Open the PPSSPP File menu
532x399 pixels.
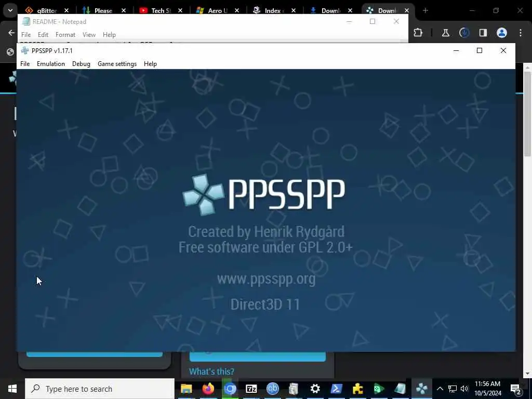25,64
